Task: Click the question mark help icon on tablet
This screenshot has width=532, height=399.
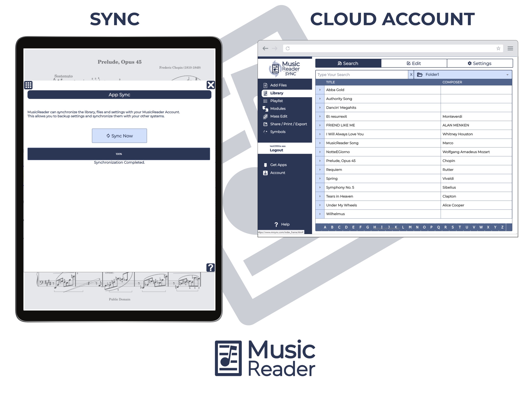Action: (211, 267)
